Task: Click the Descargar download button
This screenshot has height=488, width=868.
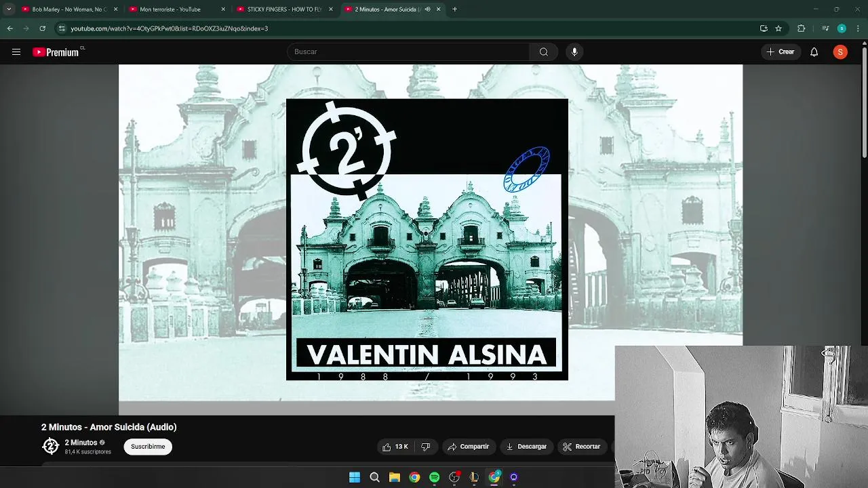Action: (526, 447)
